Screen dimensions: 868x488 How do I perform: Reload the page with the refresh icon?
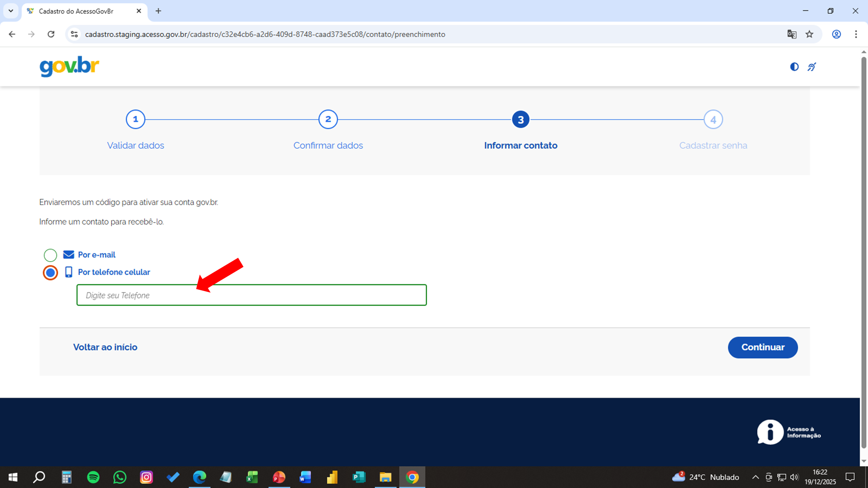click(x=51, y=34)
